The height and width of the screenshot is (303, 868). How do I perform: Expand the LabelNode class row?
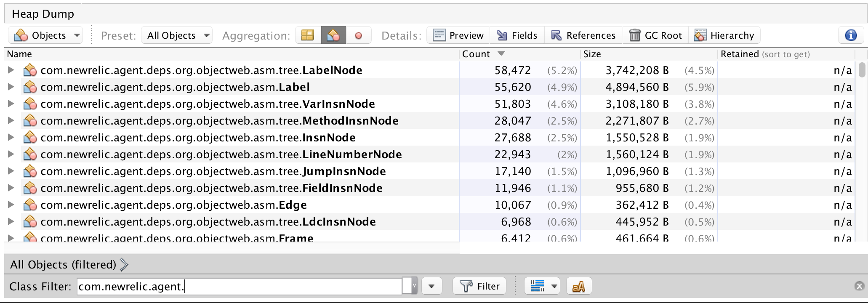(11, 70)
